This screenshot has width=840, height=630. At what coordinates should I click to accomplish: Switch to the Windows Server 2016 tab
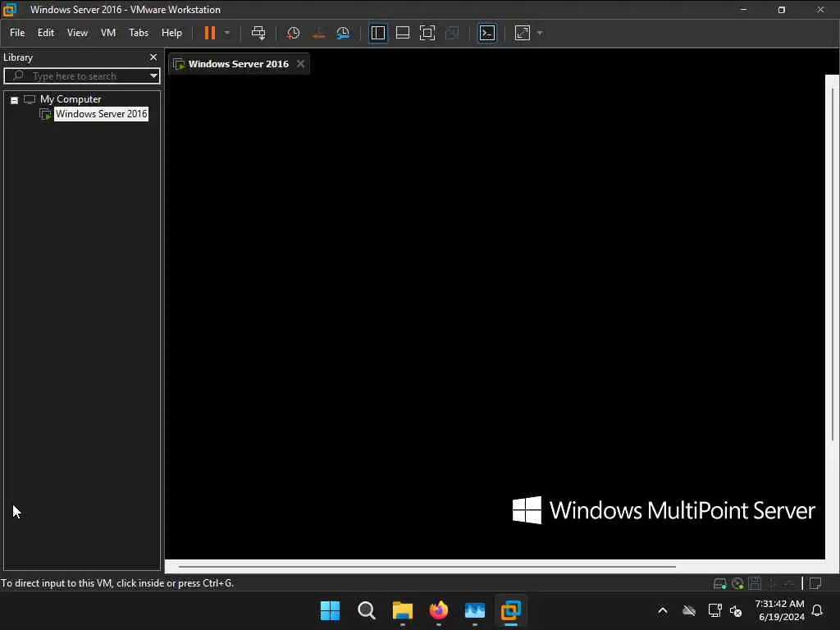[239, 64]
